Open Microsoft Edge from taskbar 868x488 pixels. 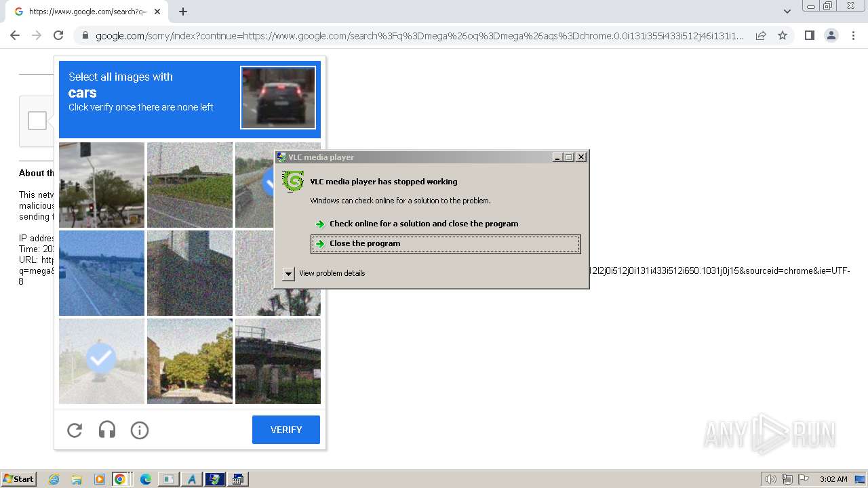pos(145,479)
